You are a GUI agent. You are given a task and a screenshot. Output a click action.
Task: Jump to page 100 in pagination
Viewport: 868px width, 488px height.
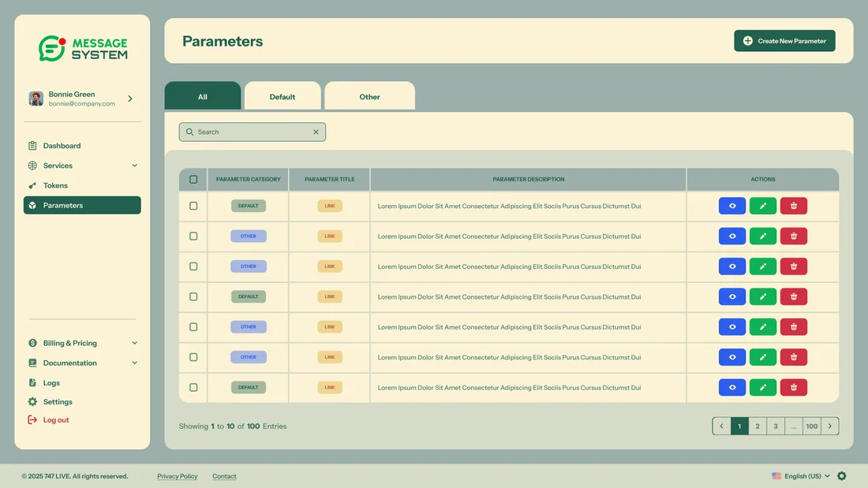click(x=811, y=426)
